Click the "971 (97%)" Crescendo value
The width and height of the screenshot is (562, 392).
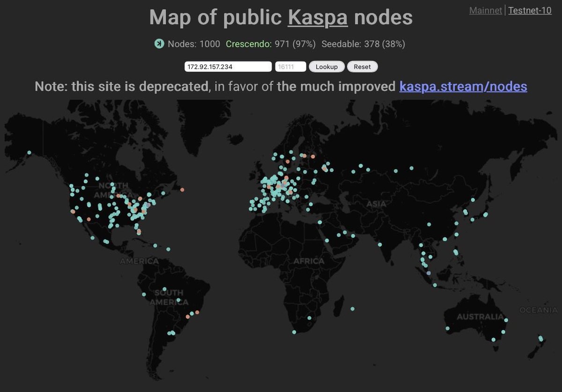(x=296, y=44)
